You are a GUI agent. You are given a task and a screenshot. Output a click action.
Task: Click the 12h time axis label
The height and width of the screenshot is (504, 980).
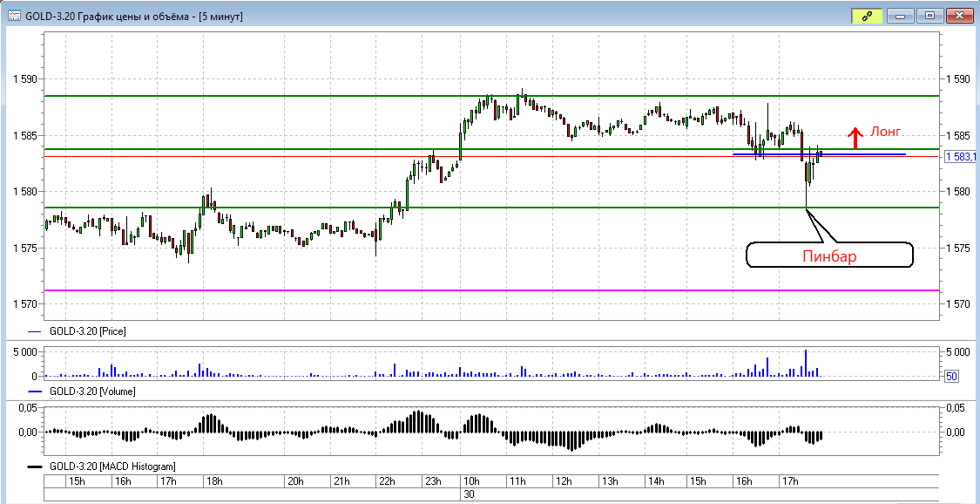pos(563,481)
